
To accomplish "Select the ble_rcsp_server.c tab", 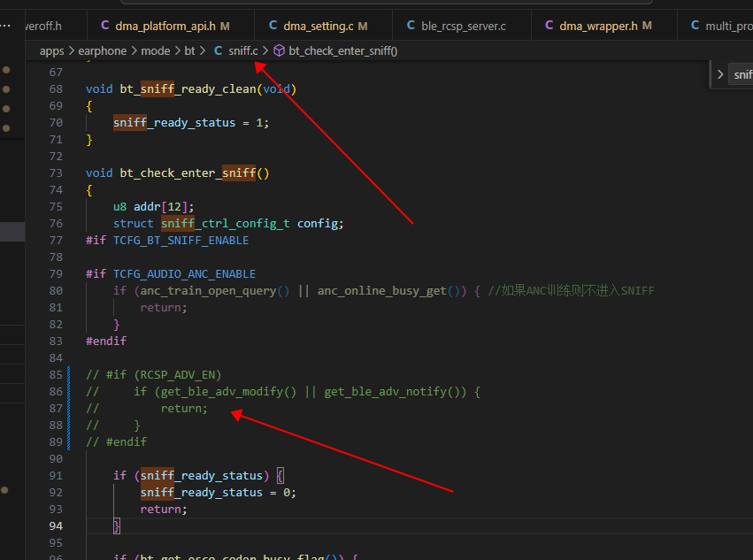I will 462,26.
